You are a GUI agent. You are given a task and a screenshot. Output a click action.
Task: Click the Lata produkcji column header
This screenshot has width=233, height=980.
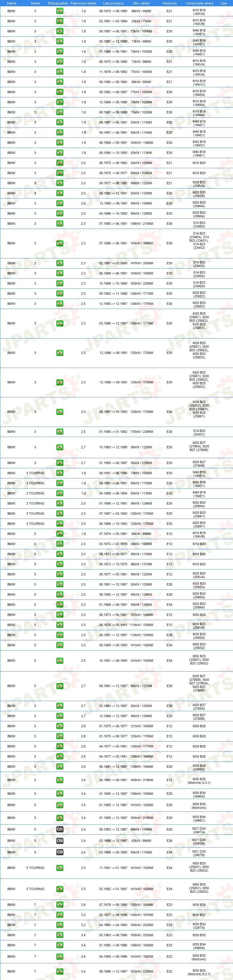(x=113, y=3)
